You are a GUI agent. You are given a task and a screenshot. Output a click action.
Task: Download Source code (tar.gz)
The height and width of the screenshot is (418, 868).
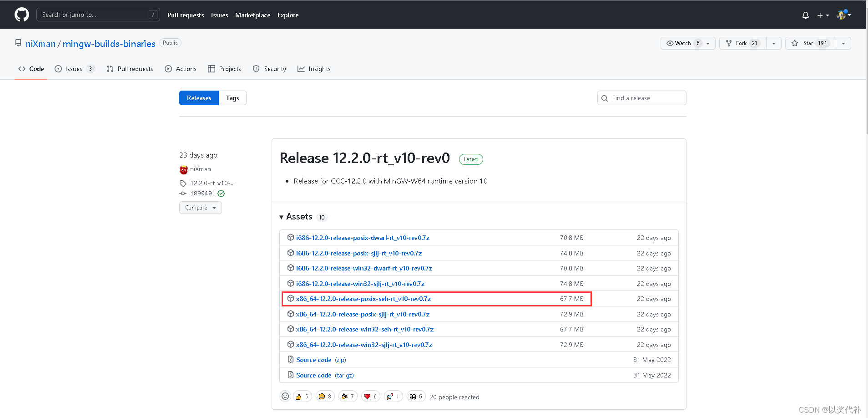pos(325,375)
